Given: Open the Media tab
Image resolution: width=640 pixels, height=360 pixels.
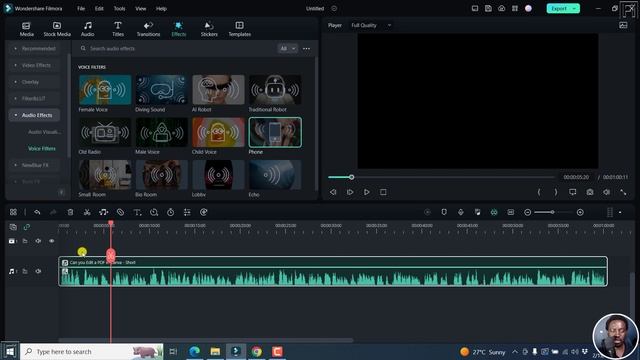Looking at the screenshot, I should coord(27,29).
